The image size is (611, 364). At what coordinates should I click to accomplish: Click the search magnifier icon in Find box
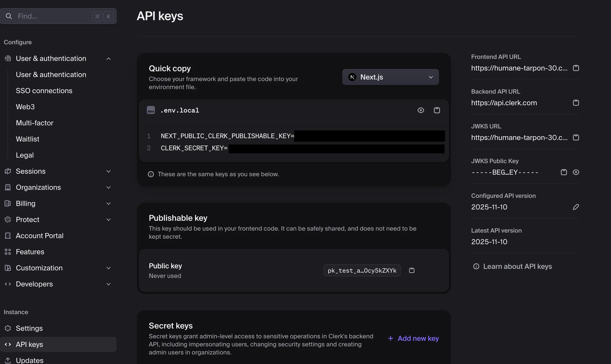9,16
